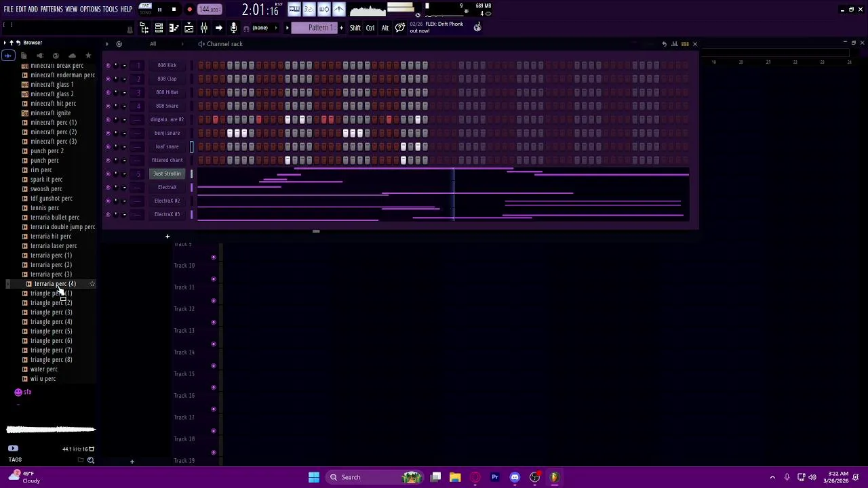This screenshot has height=488, width=868.
Task: Toggle countdown before recording icon
Action: coord(309,9)
